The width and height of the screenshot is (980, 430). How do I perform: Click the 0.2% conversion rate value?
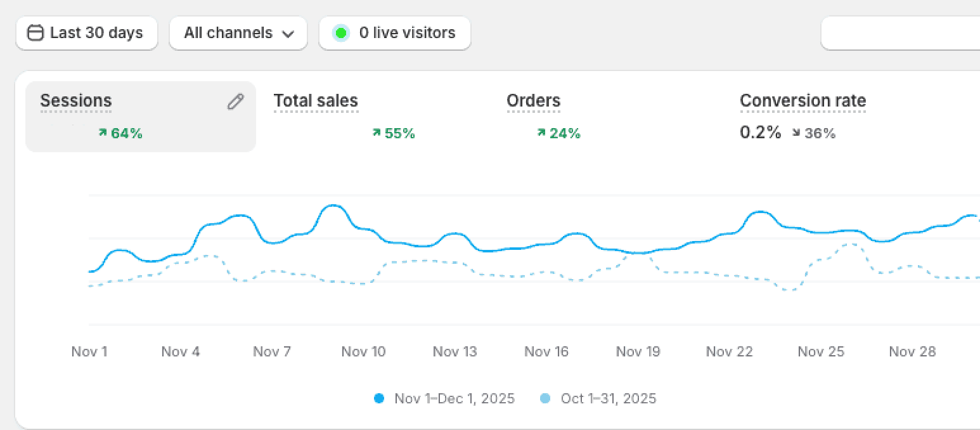[x=760, y=133]
